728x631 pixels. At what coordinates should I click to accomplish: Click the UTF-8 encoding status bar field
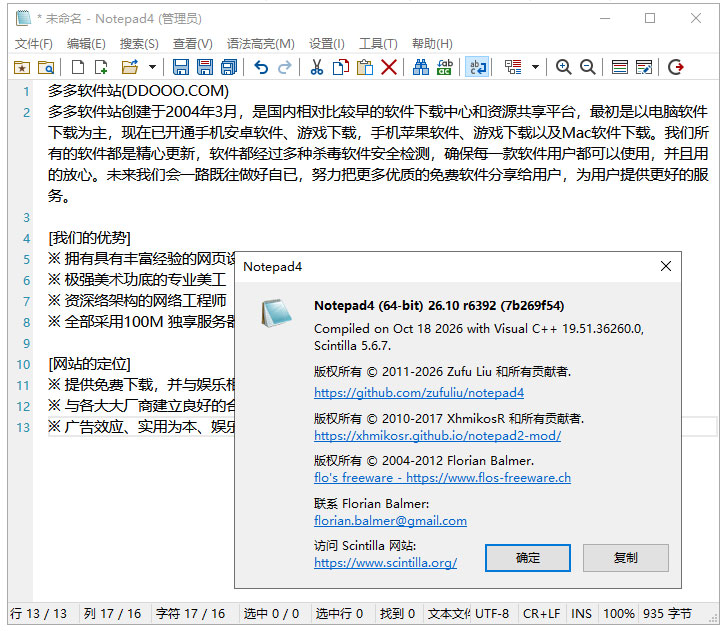[x=492, y=614]
